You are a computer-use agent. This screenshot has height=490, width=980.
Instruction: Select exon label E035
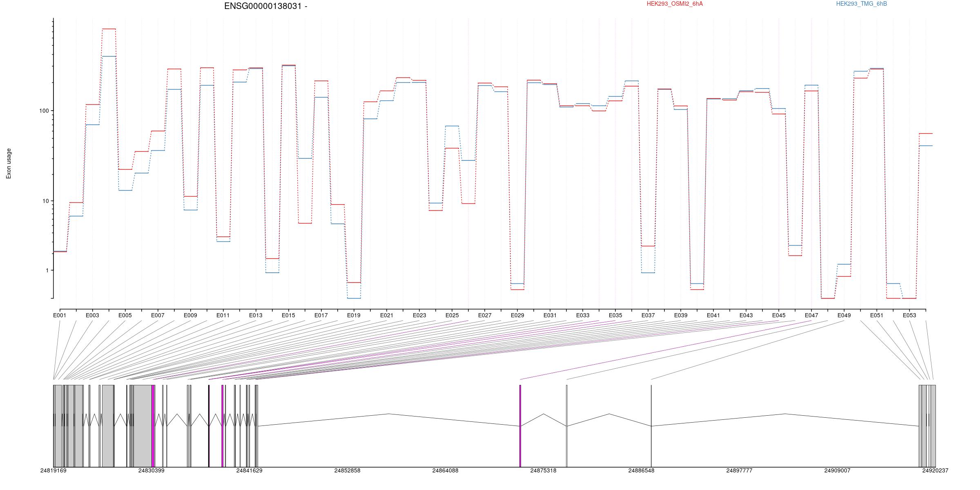615,315
